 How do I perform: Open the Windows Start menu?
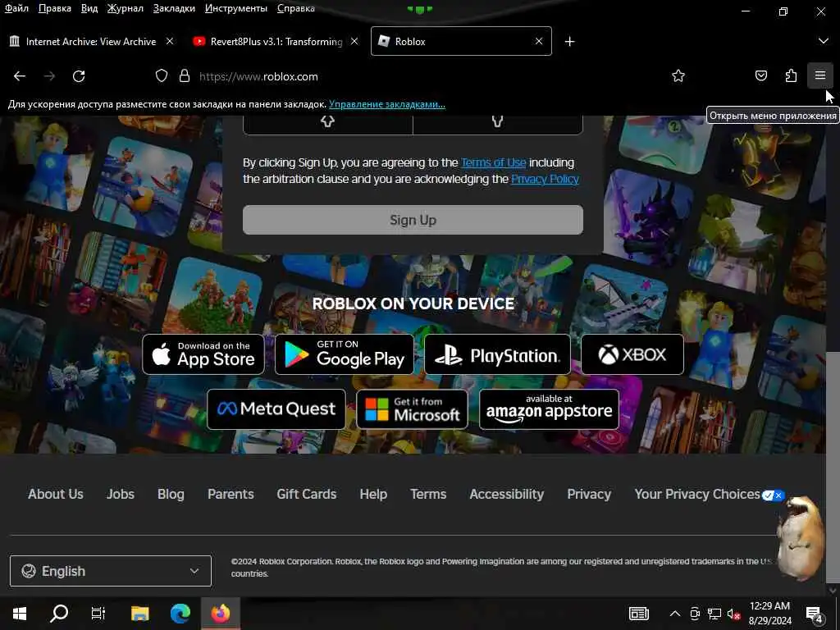point(20,613)
